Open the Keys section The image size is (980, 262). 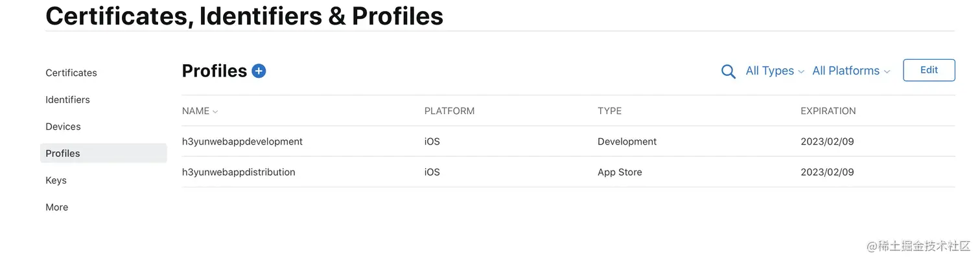tap(56, 180)
